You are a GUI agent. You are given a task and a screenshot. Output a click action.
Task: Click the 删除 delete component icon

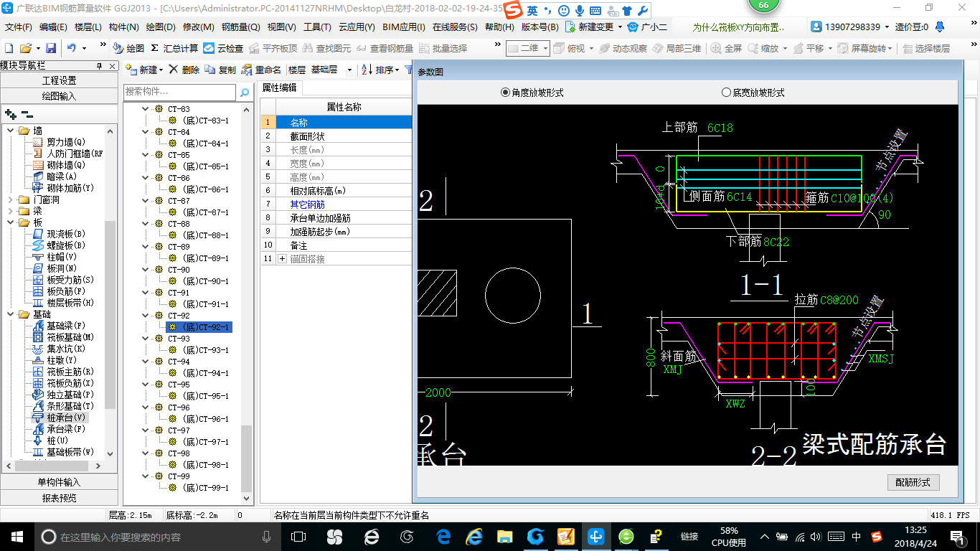click(184, 70)
